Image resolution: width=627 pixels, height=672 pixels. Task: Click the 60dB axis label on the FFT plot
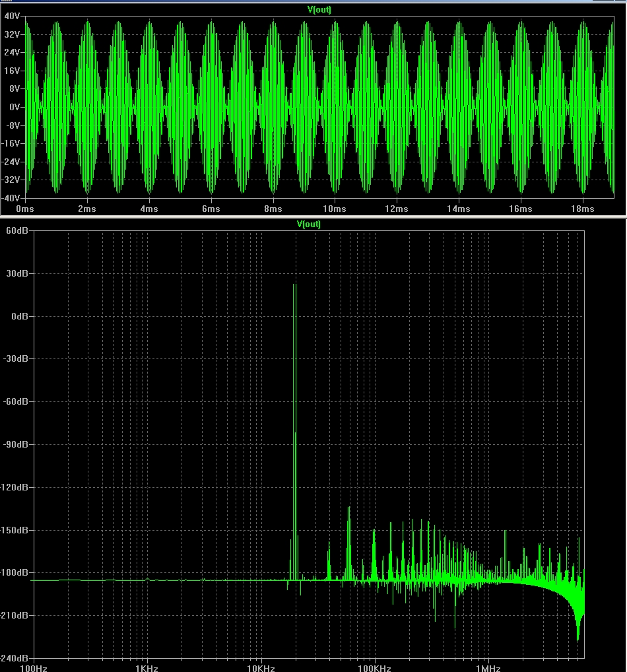coord(17,230)
